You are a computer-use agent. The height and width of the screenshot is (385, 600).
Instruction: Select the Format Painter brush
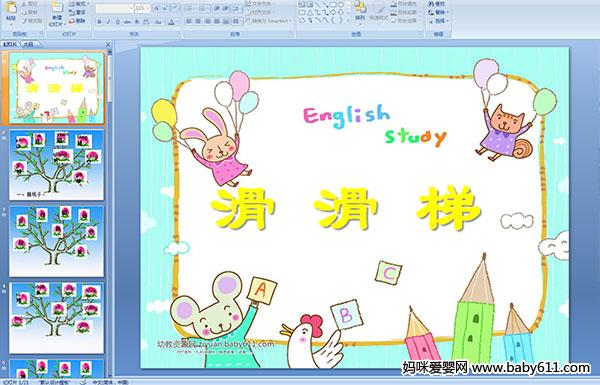(x=24, y=21)
